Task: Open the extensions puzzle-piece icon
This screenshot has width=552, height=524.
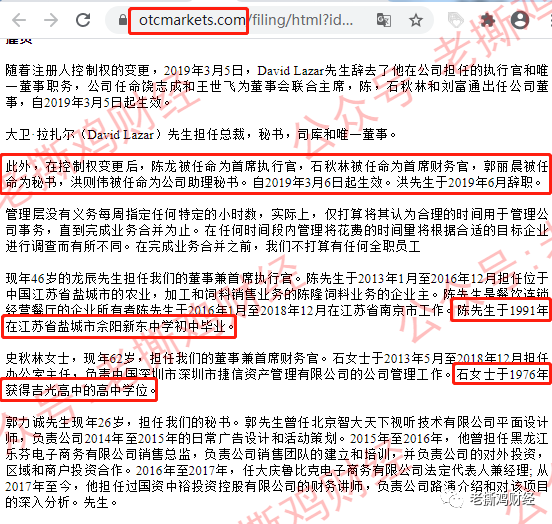Action: point(488,20)
